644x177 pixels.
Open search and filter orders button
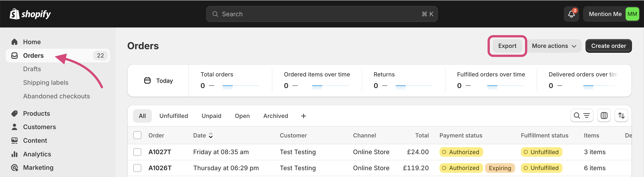[582, 116]
